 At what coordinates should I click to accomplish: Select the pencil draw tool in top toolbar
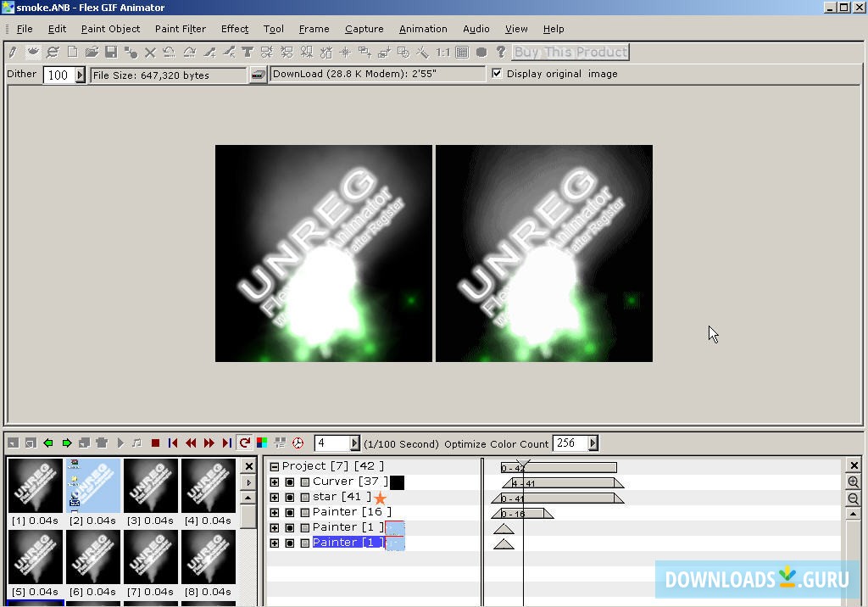click(13, 53)
